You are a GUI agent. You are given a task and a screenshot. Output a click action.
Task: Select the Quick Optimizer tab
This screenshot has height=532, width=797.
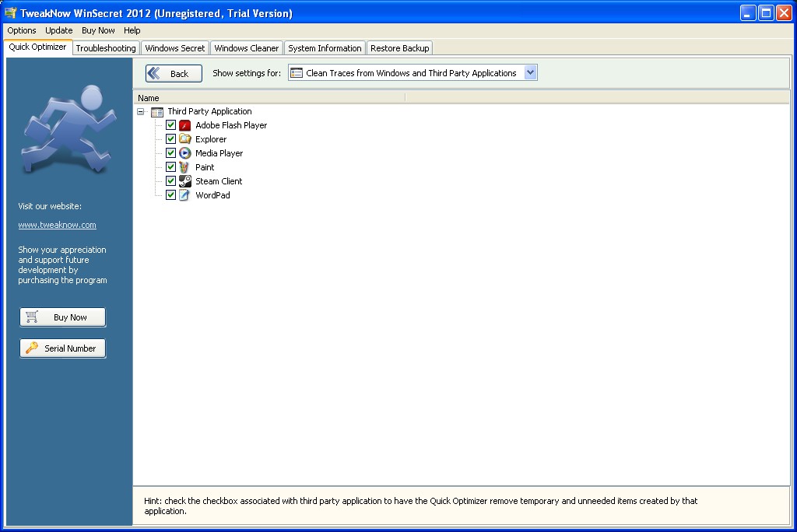point(37,47)
